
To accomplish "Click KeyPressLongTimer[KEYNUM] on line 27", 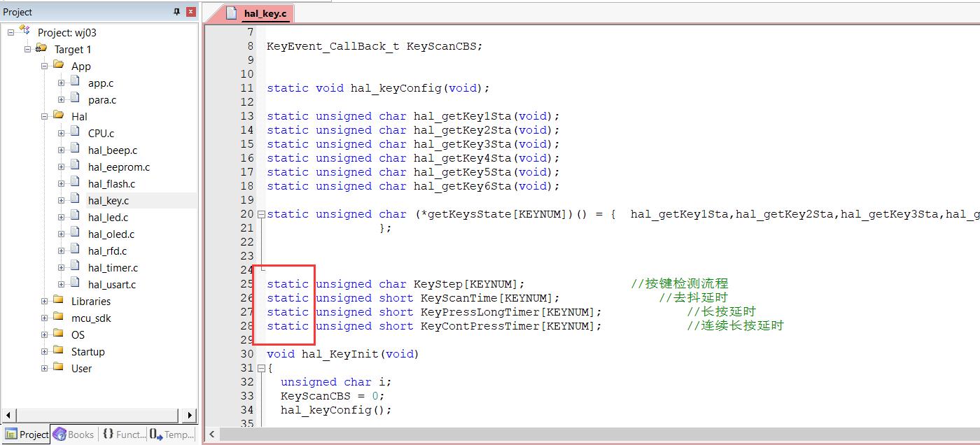I will click(434, 312).
